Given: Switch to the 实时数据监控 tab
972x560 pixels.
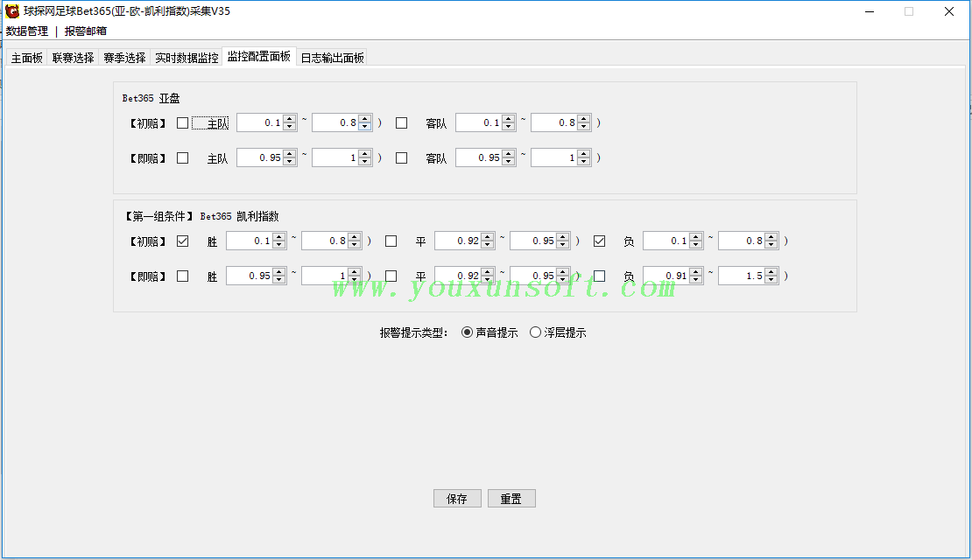Looking at the screenshot, I should click(x=187, y=58).
